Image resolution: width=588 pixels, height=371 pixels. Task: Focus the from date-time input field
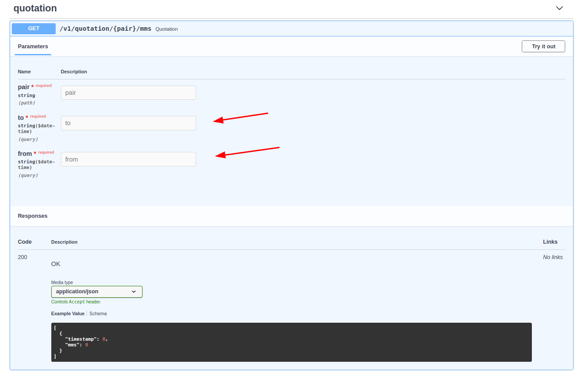128,159
